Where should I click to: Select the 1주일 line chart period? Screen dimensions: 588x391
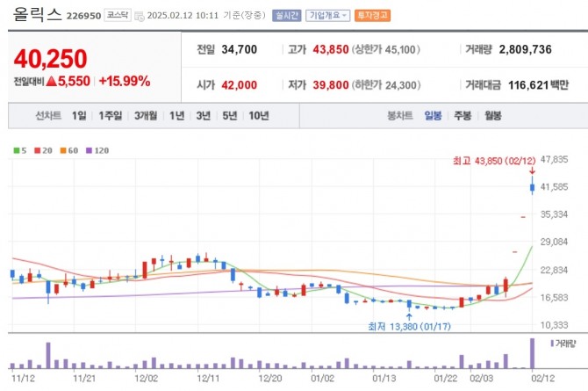[x=111, y=116]
